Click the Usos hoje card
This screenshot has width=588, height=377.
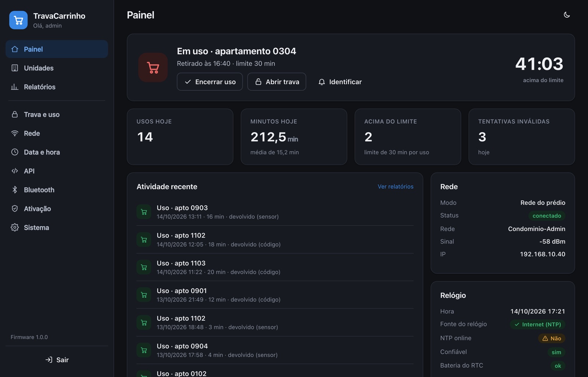(180, 137)
